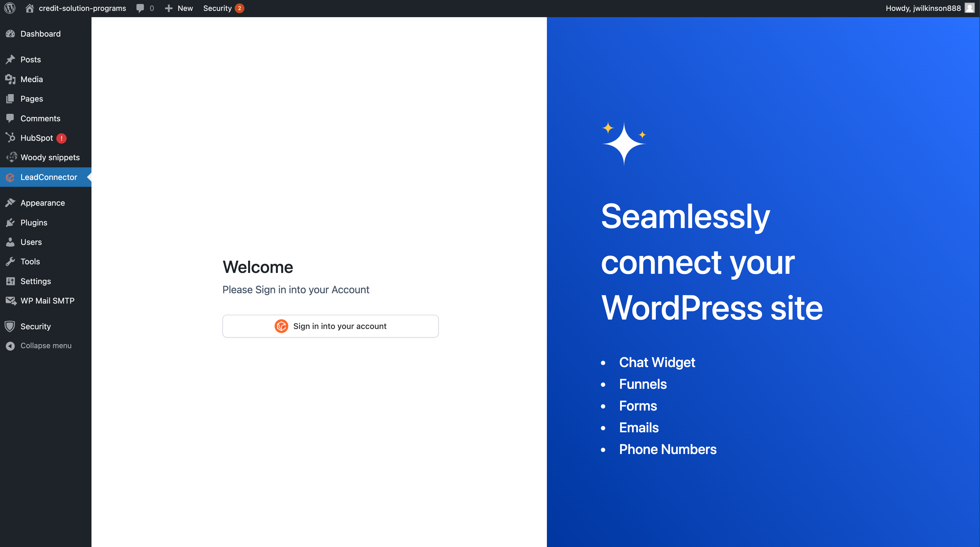
Task: Click the Pages document icon
Action: (x=10, y=99)
